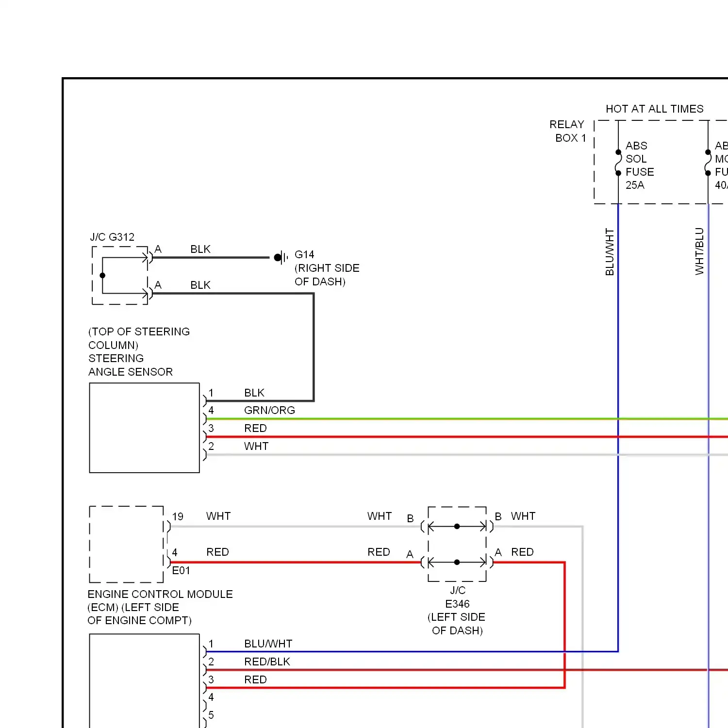
Task: Click the E01 connector label
Action: click(x=181, y=570)
